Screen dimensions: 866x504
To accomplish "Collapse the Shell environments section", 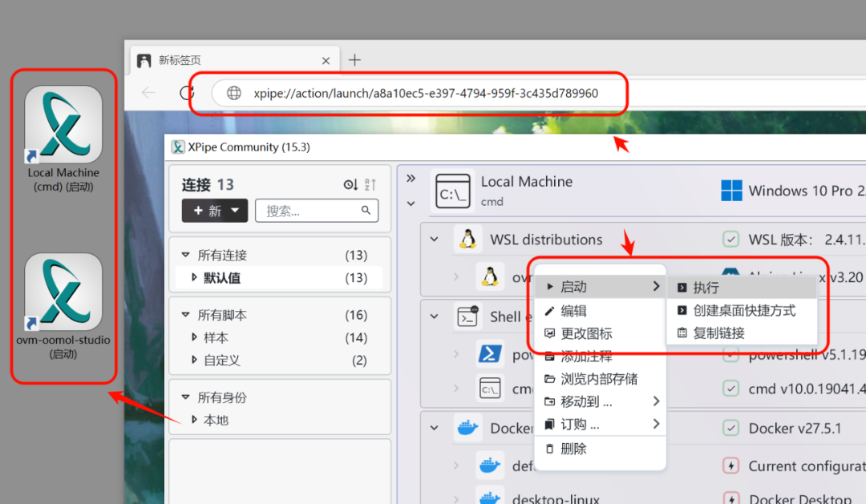I will coord(435,317).
